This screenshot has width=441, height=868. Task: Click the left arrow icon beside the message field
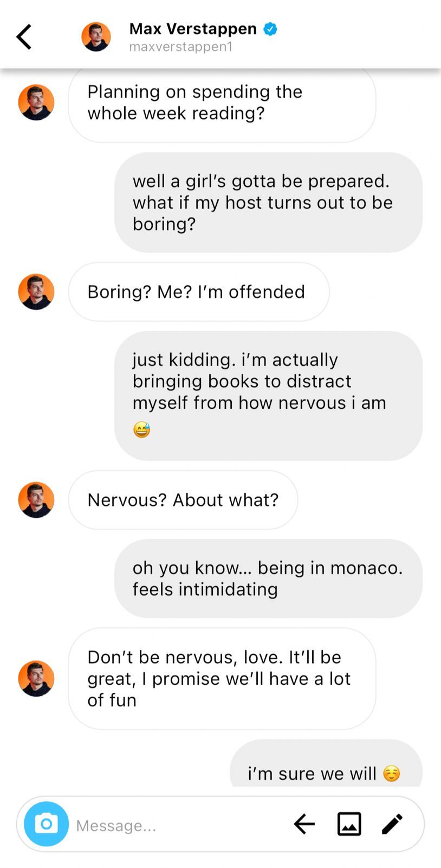pos(304,824)
